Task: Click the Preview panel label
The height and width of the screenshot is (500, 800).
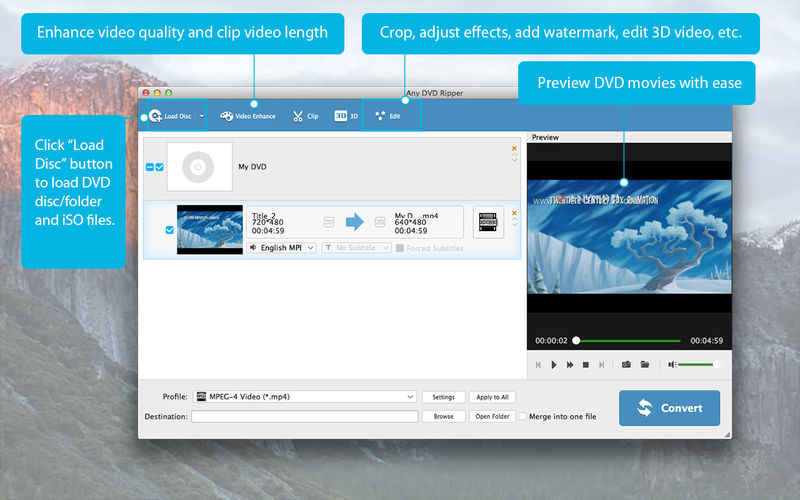Action: pos(545,137)
